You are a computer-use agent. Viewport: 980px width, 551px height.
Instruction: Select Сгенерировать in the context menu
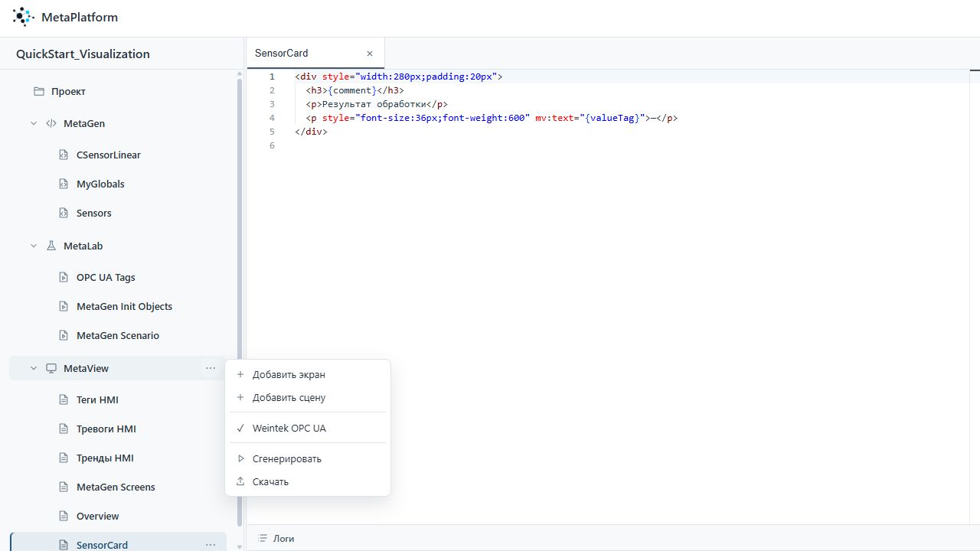coord(308,458)
